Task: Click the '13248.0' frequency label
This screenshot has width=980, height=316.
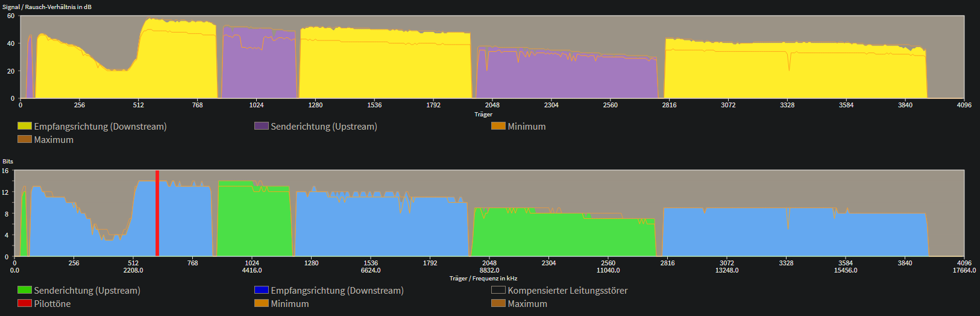Action: coord(727,270)
